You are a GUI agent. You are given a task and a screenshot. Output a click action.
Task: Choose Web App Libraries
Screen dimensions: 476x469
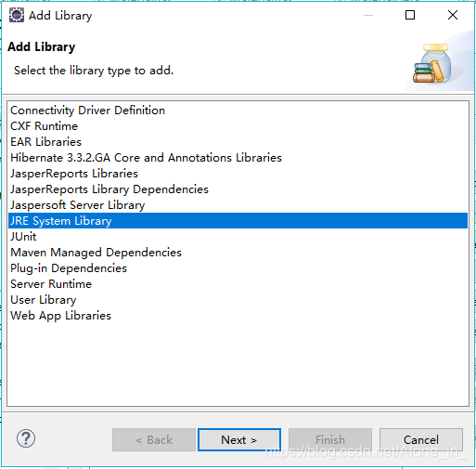(x=238, y=316)
